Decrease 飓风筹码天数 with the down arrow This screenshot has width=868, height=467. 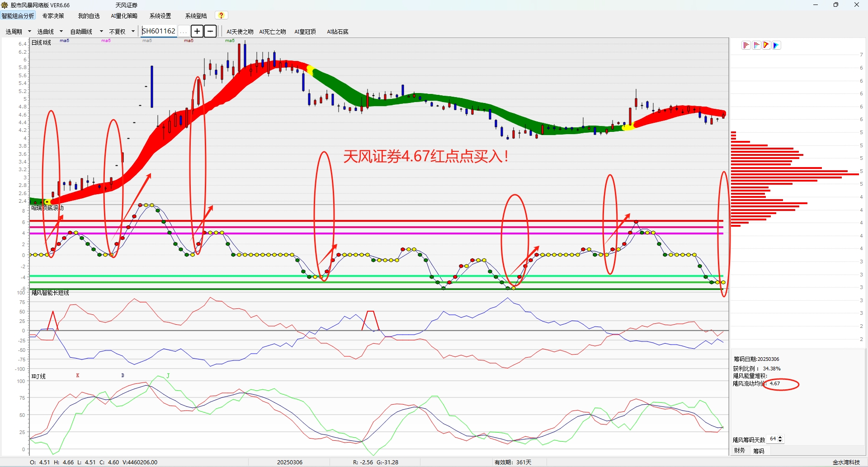point(780,441)
